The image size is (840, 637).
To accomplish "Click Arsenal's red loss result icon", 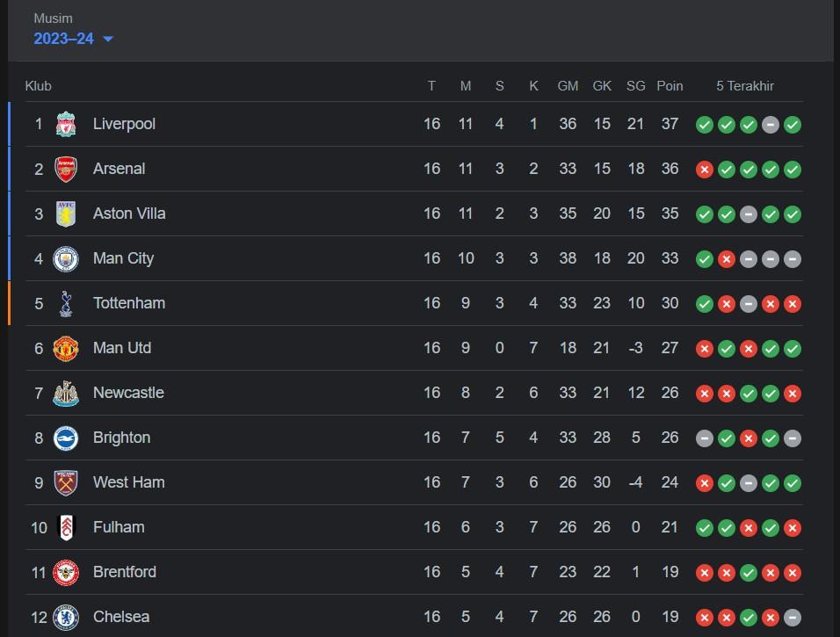I will coord(705,170).
